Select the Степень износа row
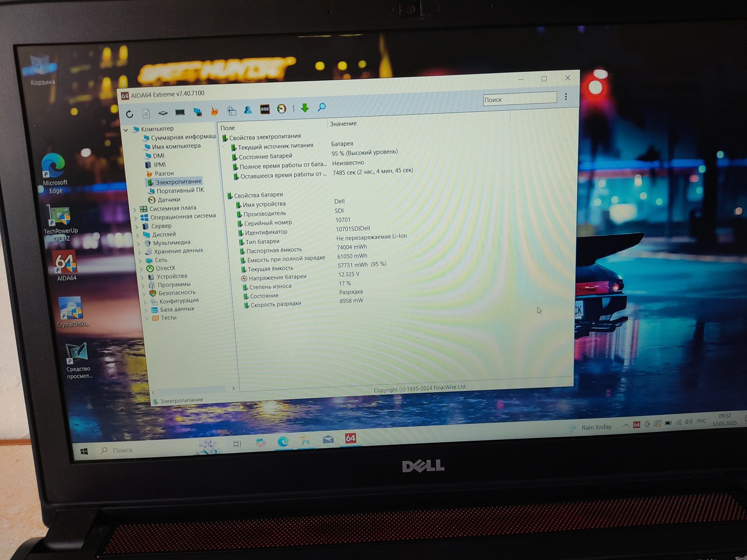747x560 pixels. 297,285
